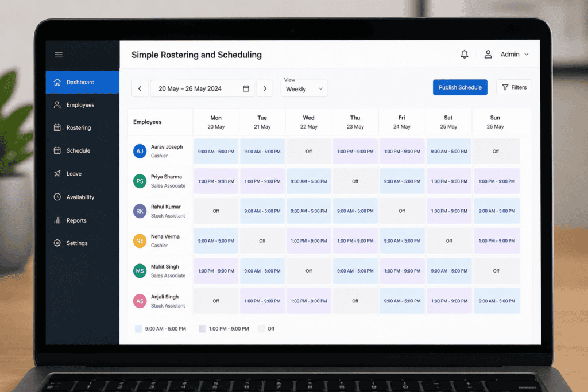Select Rahul Kumar's Monday Off cell

216,211
